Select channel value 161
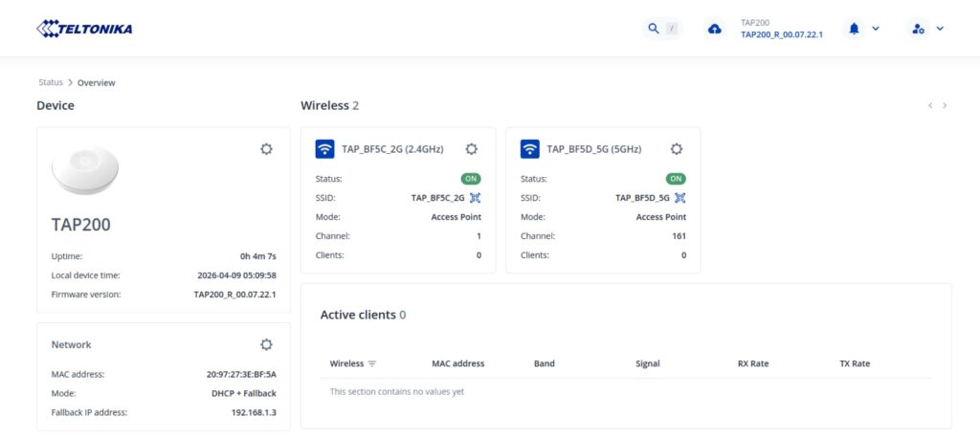Screen dimensions: 980x438 679,236
